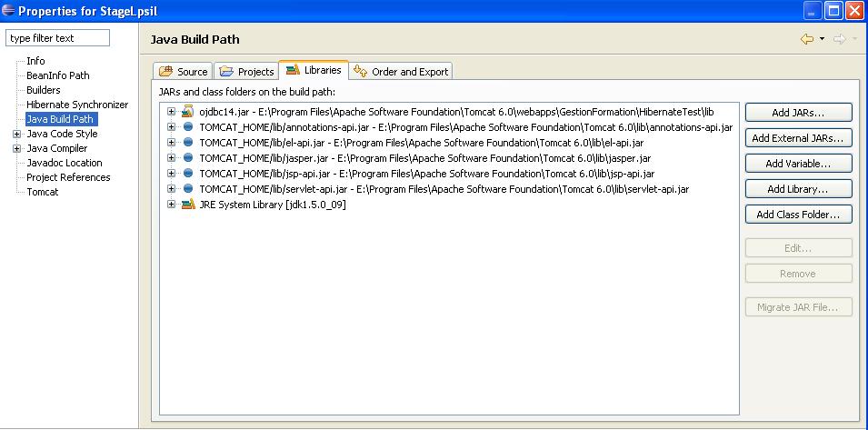Viewport: 868px width, 430px height.
Task: Expand the el-api.jar entry
Action: 171,142
